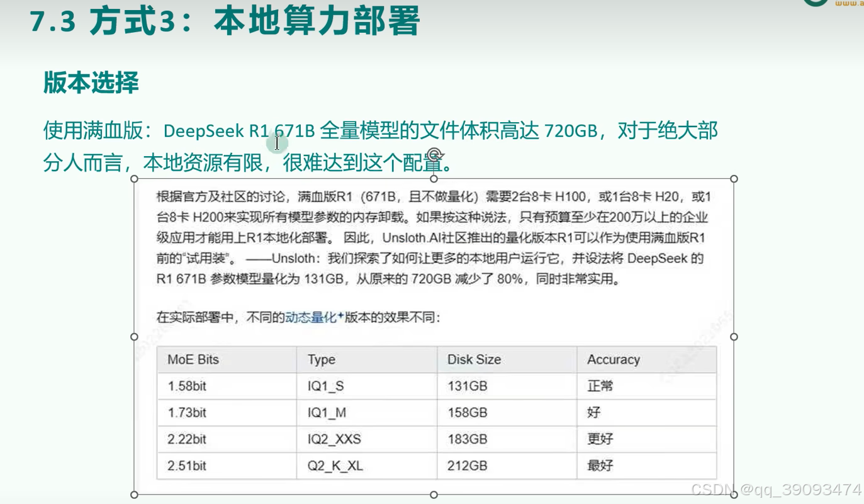Click the left-middle handle of selected image
The height and width of the screenshot is (504, 864).
coord(134,337)
